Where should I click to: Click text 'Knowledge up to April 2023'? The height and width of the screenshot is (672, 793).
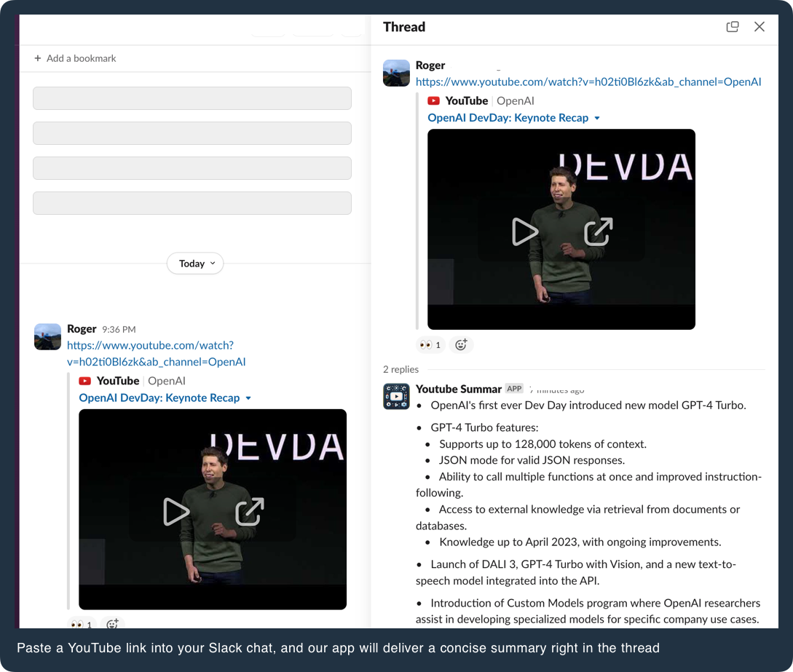509,542
